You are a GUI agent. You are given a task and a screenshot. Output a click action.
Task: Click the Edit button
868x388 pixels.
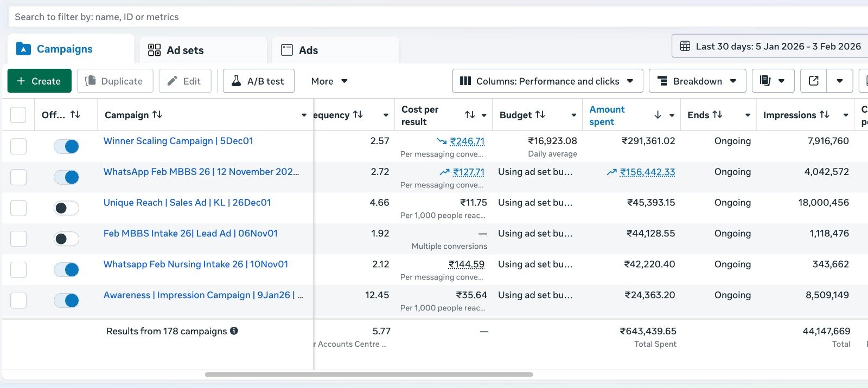(x=184, y=81)
